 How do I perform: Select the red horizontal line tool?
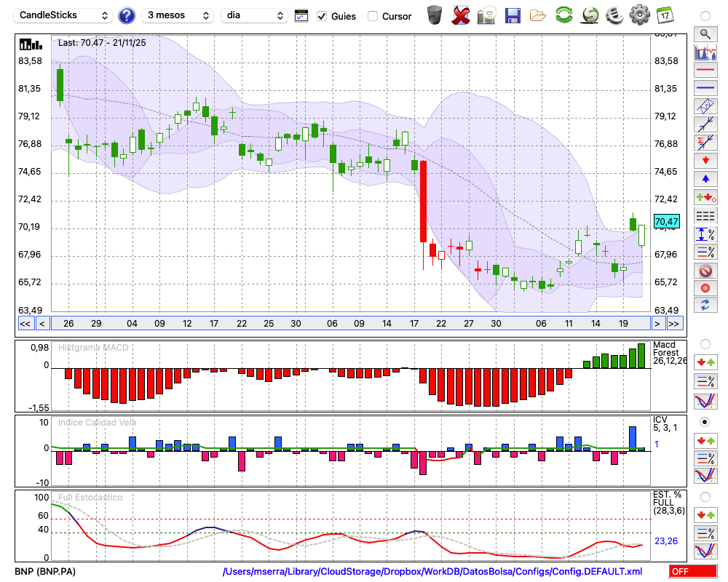(x=705, y=70)
